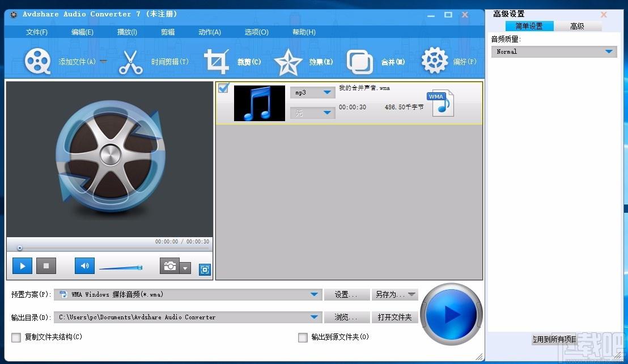Mute audio using the speaker icon

coord(84,265)
